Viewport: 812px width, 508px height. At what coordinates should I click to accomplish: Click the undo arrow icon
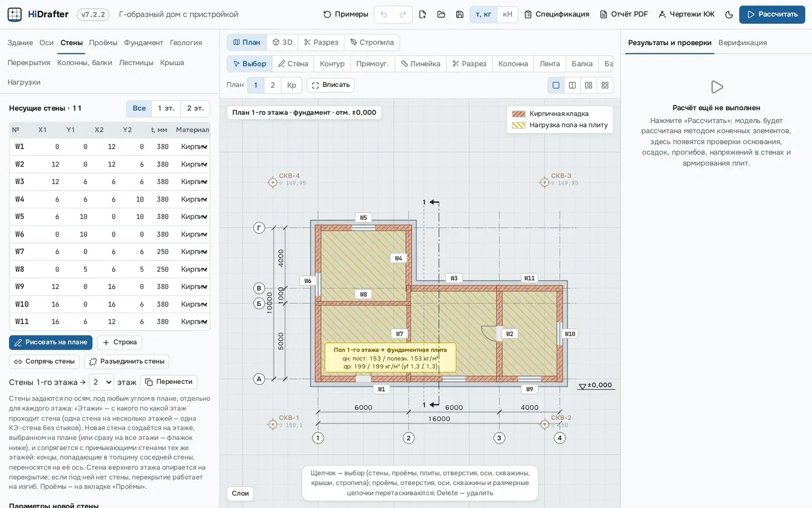[x=384, y=15]
